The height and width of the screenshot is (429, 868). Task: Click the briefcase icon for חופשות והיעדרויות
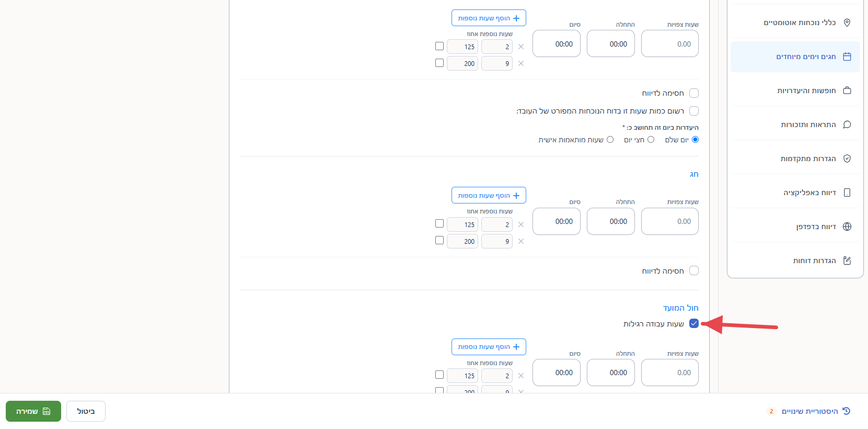point(847,91)
